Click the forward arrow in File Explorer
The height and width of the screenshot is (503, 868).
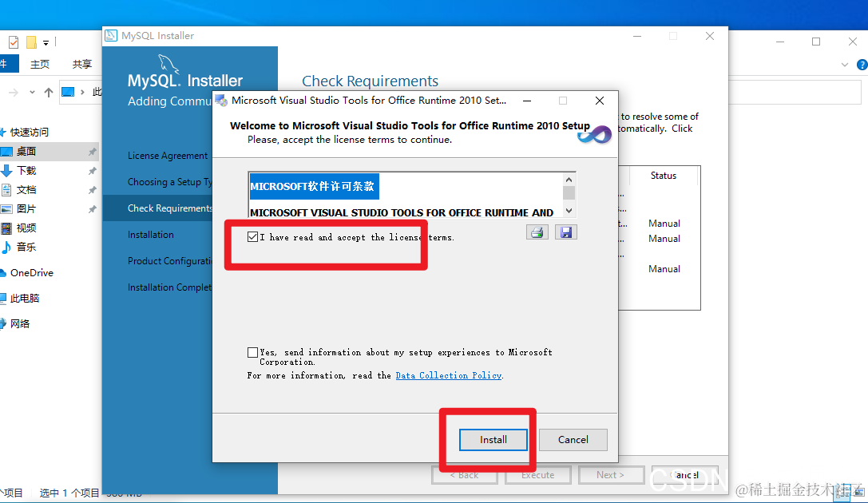(14, 93)
